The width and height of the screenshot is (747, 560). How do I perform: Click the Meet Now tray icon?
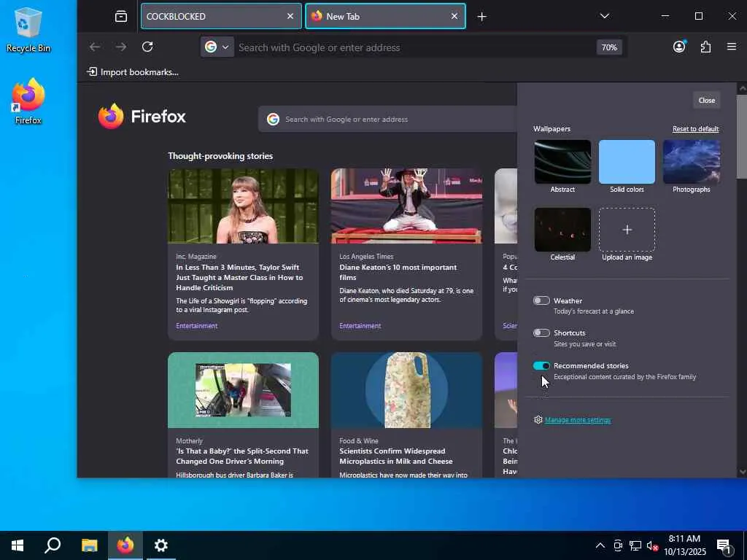[x=618, y=545]
